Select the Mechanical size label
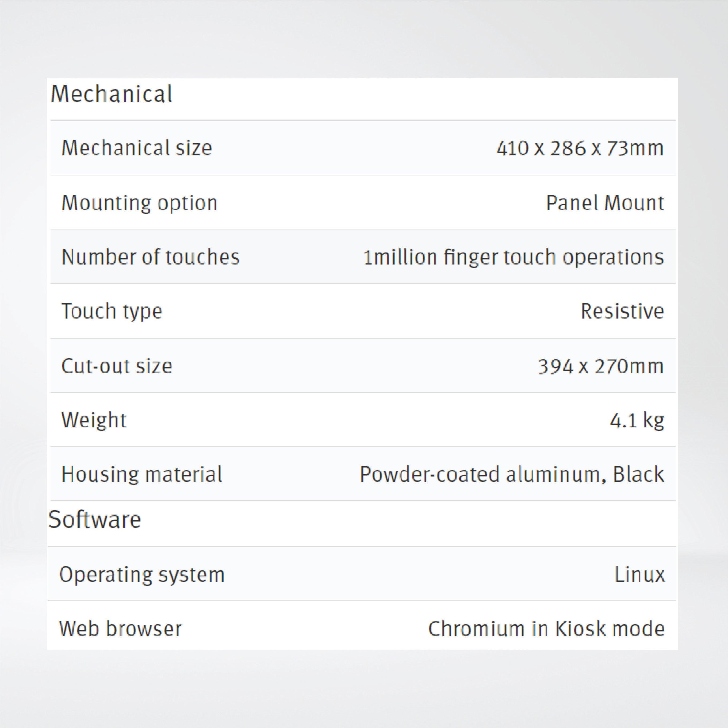Image resolution: width=728 pixels, height=728 pixels. 137,148
